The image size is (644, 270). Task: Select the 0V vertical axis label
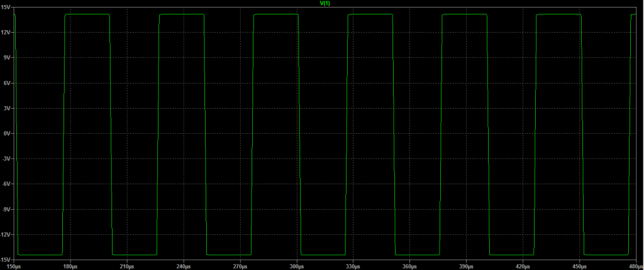pyautogui.click(x=8, y=133)
